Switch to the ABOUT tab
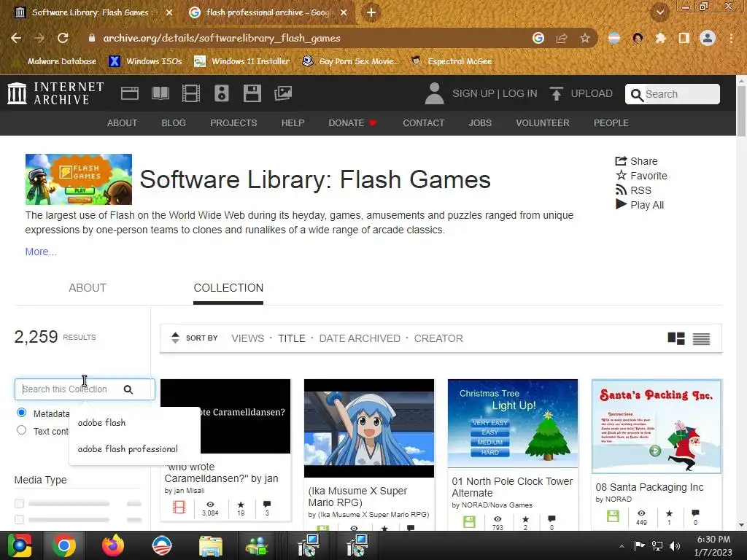747x560 pixels. point(88,287)
